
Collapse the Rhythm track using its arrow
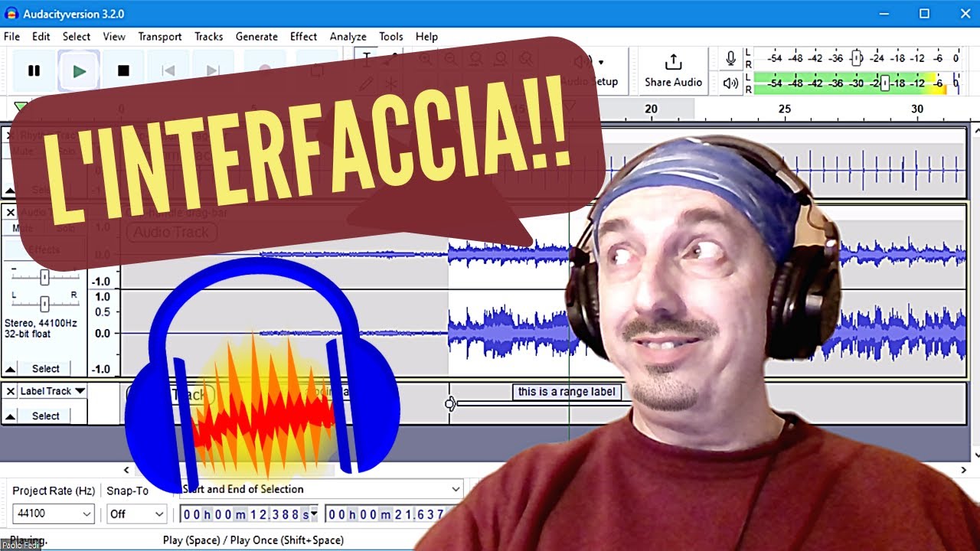(11, 191)
